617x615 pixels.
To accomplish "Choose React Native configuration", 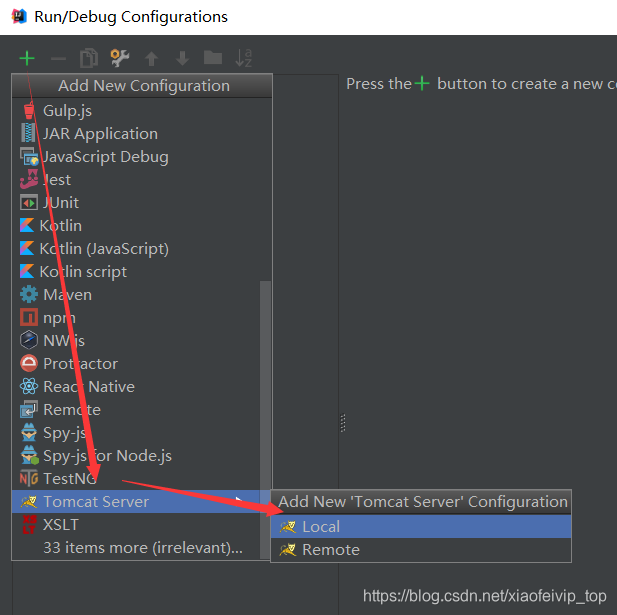I will tap(136, 387).
